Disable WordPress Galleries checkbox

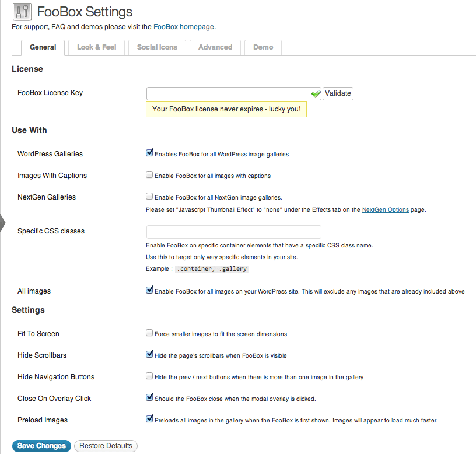pos(149,153)
